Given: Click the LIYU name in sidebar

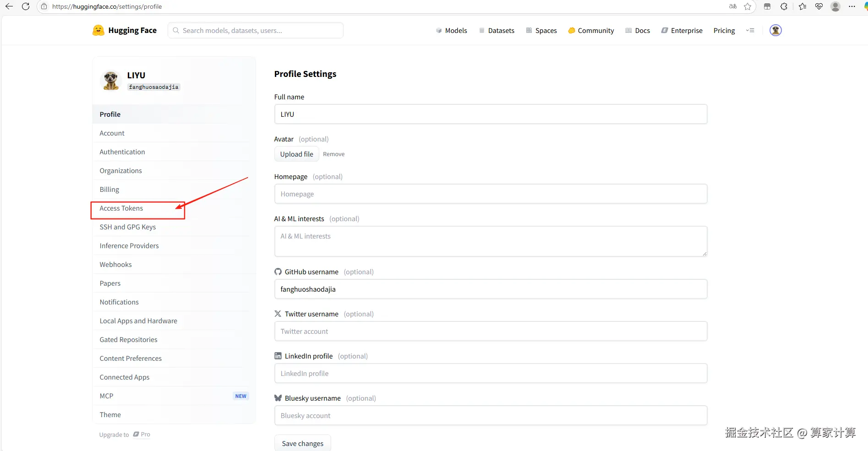Looking at the screenshot, I should point(136,75).
